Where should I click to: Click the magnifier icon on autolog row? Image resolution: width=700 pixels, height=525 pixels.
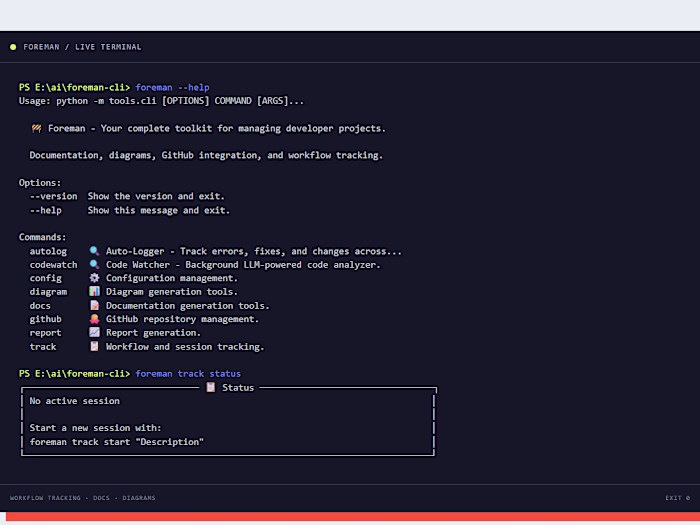pyautogui.click(x=94, y=251)
